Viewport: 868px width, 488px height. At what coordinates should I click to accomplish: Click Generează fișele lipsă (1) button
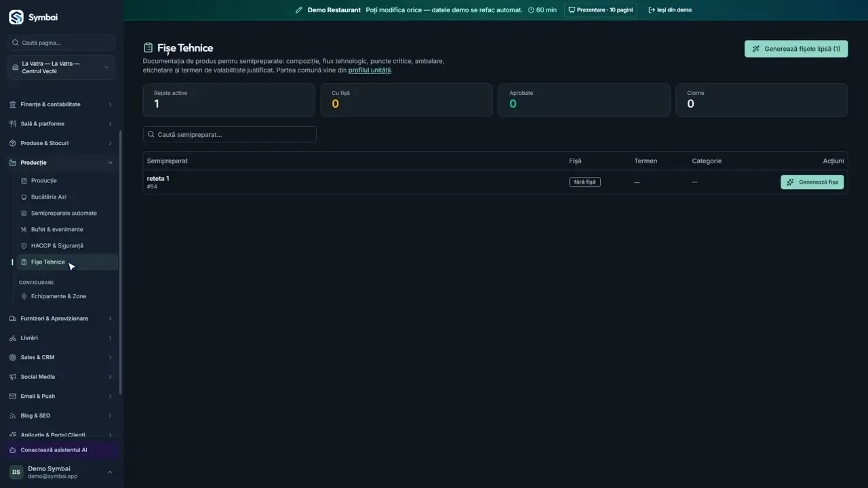click(x=796, y=49)
